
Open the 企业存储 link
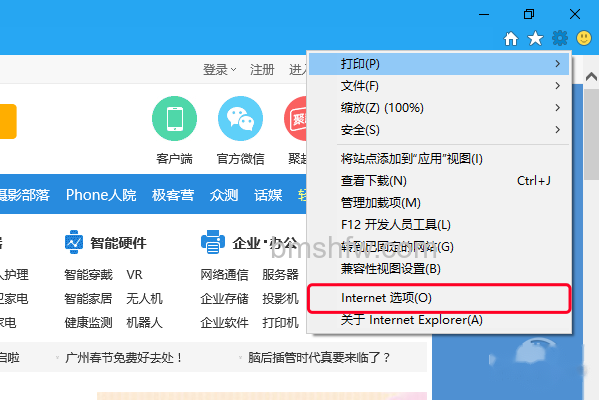(x=224, y=298)
